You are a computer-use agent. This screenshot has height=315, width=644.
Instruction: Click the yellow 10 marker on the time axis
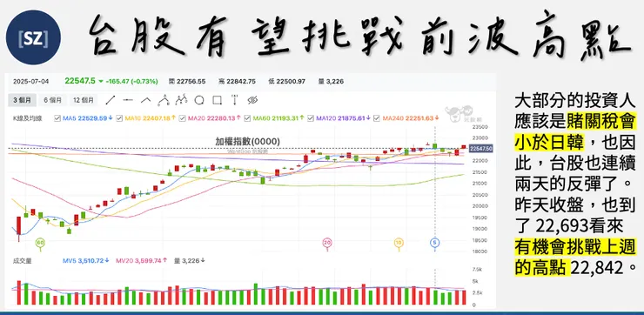point(399,243)
